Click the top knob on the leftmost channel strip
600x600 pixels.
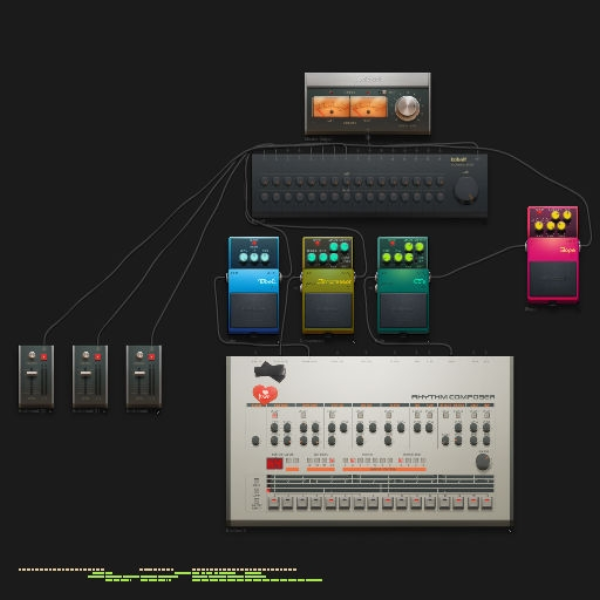pyautogui.click(x=32, y=355)
